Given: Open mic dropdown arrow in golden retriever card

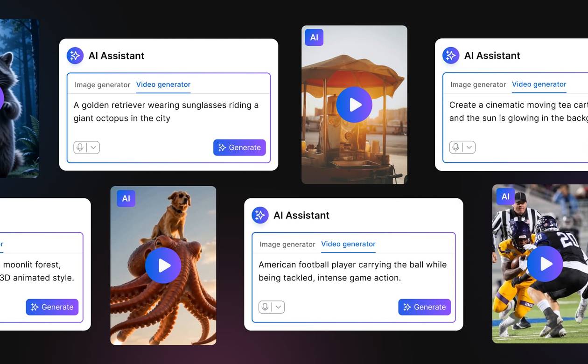Looking at the screenshot, I should tap(93, 147).
